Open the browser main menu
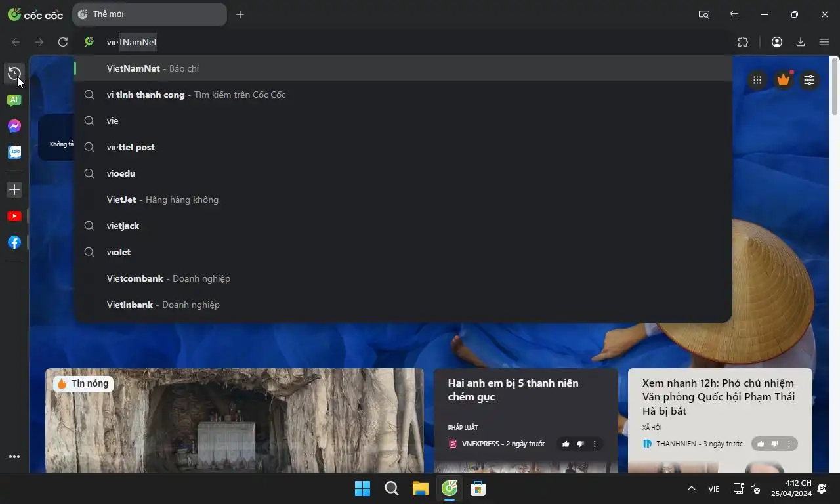 (x=824, y=42)
